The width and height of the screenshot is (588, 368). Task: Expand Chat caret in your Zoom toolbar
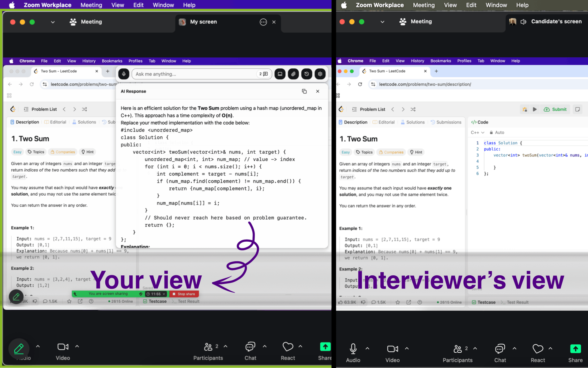coord(265,347)
